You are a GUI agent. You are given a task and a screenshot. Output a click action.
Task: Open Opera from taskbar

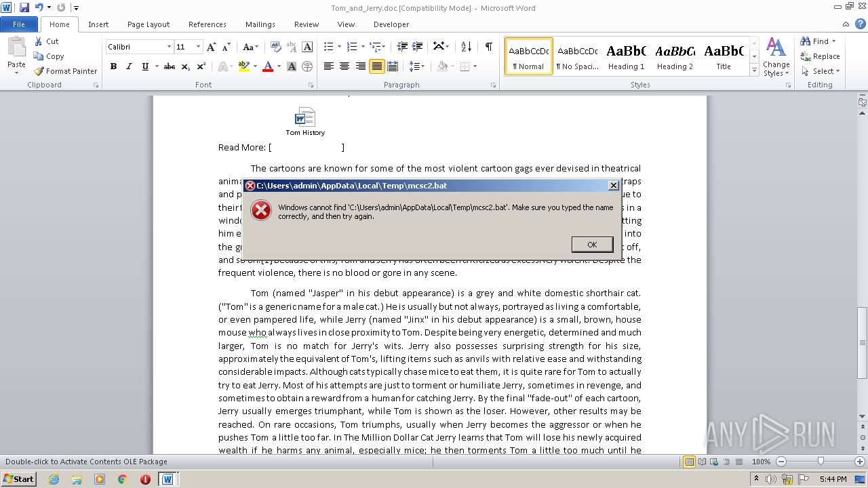tap(145, 479)
